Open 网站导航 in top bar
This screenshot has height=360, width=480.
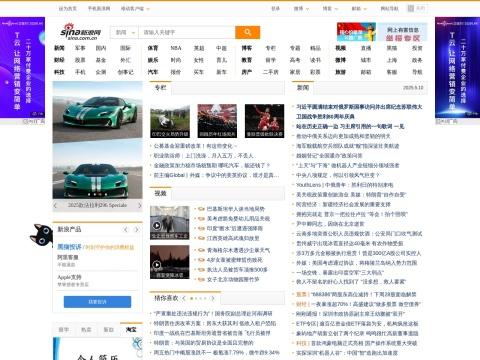tap(389, 9)
